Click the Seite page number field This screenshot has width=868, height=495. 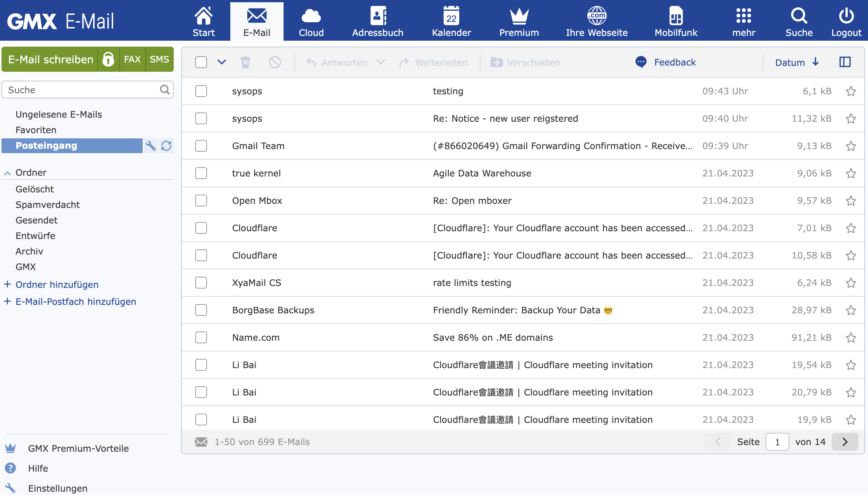click(777, 442)
